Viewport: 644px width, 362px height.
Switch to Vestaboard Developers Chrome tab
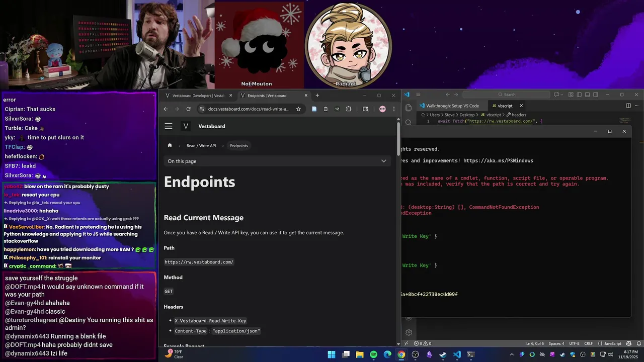pos(197,96)
